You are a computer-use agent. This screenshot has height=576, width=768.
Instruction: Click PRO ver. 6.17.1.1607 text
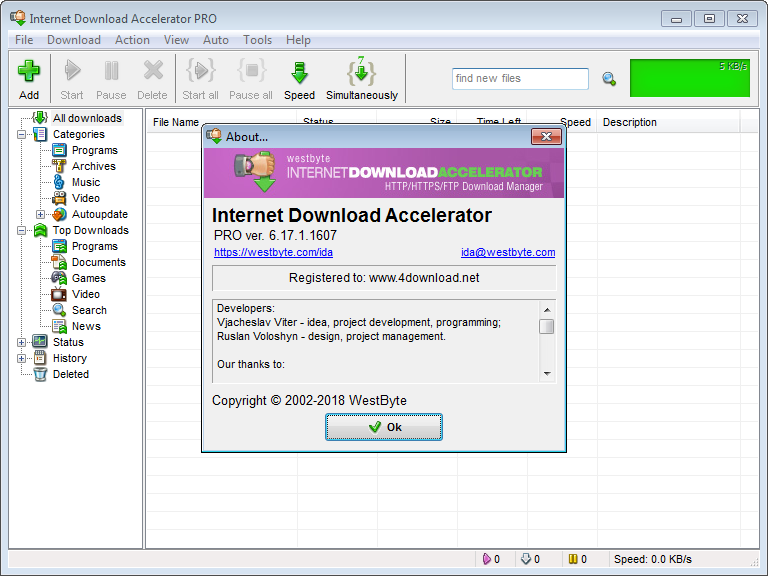click(x=275, y=236)
